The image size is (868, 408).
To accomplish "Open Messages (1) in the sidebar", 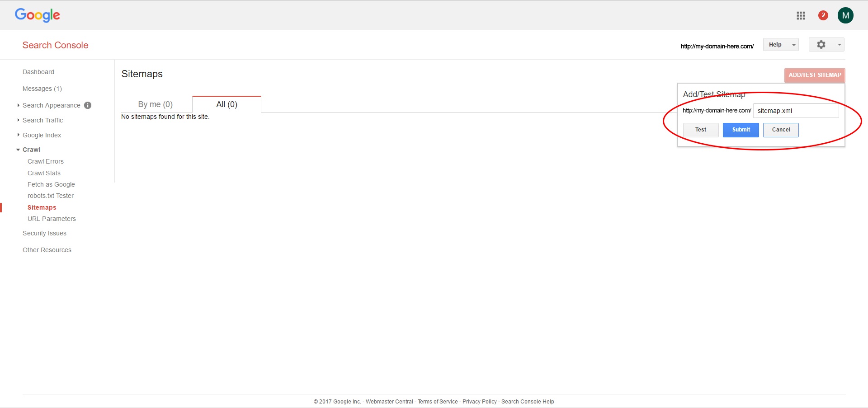I will pos(42,89).
